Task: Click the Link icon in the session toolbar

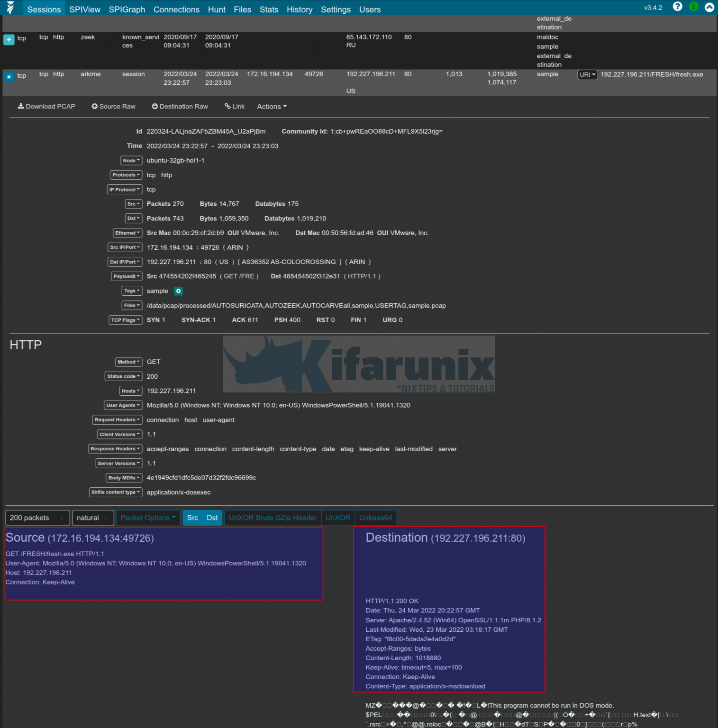Action: [234, 106]
